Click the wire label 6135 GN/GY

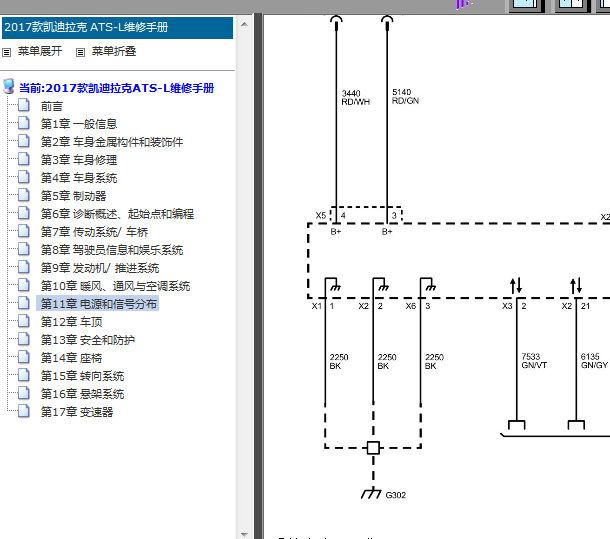click(594, 361)
